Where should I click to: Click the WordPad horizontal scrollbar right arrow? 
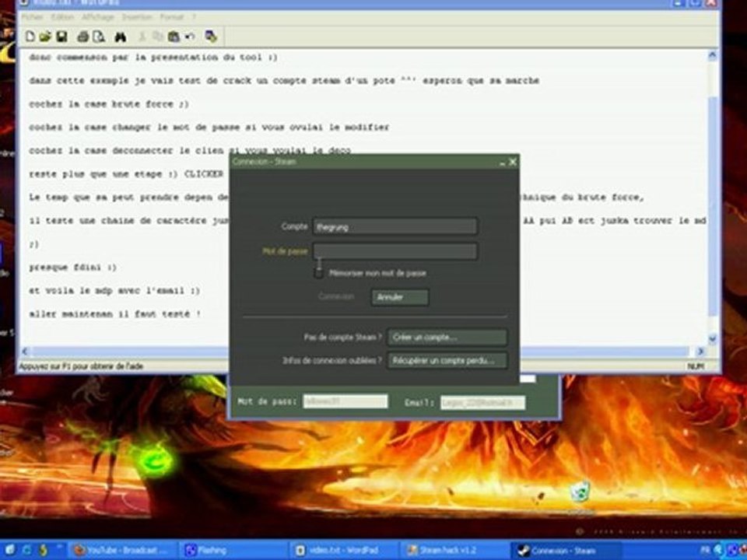pos(701,352)
